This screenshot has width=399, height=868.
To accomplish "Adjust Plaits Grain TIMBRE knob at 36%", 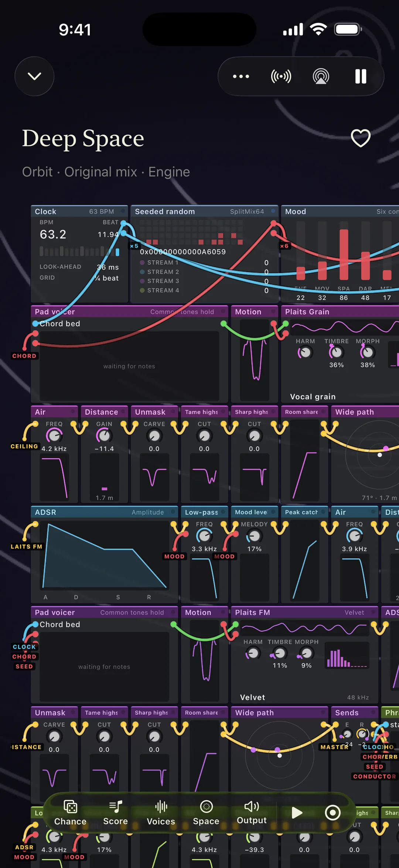I will [336, 352].
